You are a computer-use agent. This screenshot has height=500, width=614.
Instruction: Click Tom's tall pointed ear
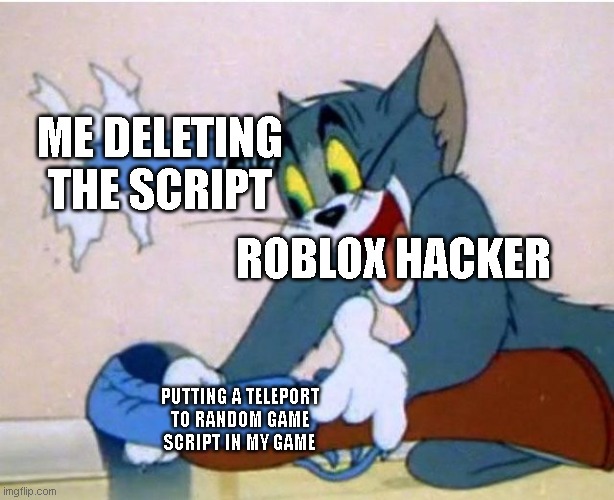[x=441, y=94]
